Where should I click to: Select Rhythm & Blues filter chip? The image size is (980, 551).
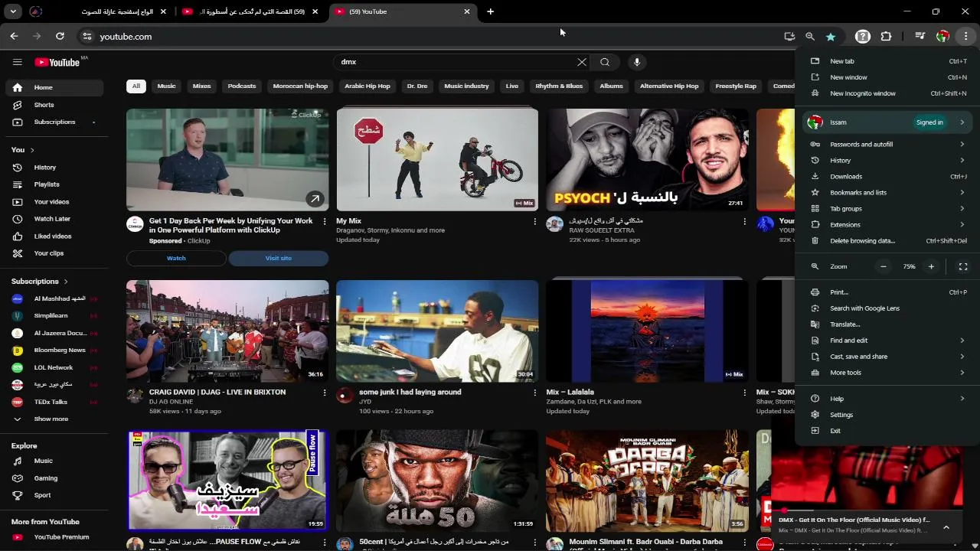pyautogui.click(x=559, y=86)
